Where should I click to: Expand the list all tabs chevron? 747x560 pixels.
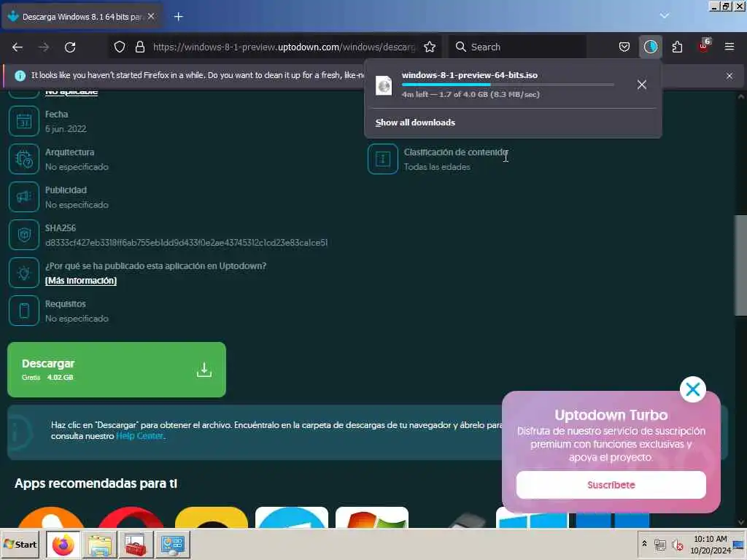coord(664,16)
